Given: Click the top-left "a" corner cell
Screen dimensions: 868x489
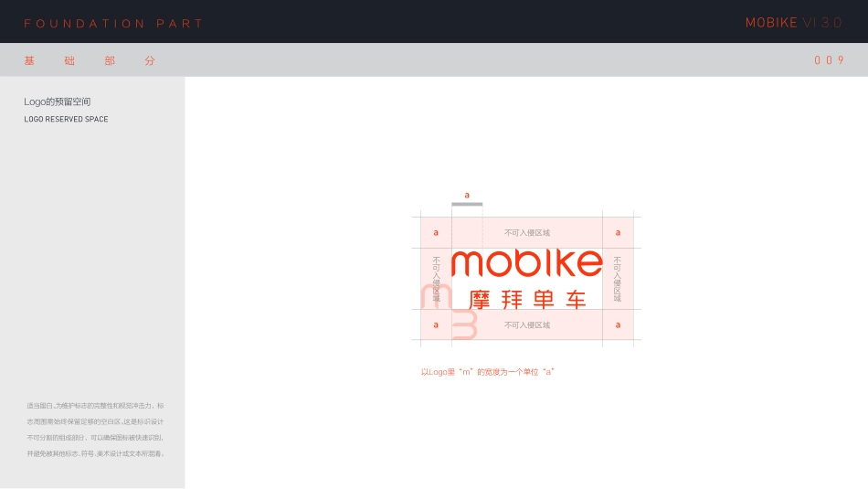Looking at the screenshot, I should point(436,232).
